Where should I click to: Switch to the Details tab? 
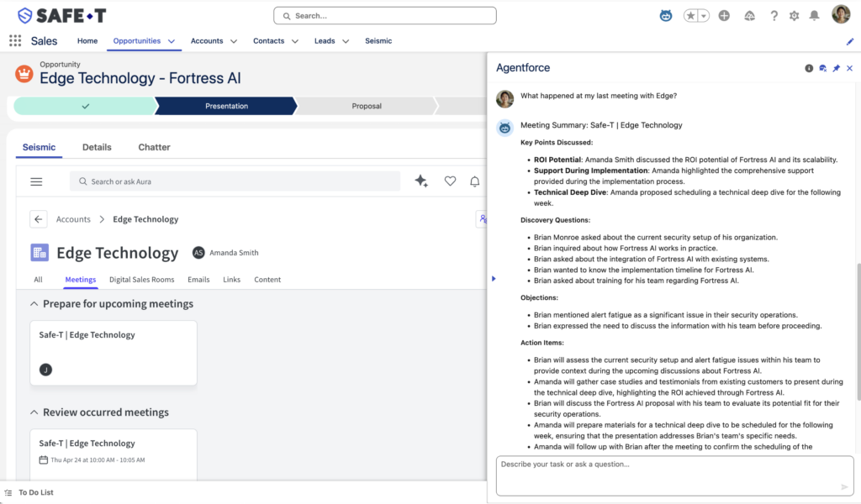tap(97, 147)
